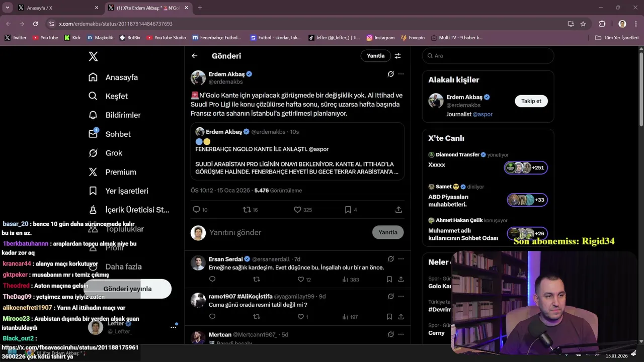Share Ersan Serdal's reply
644x362 pixels.
(x=401, y=280)
